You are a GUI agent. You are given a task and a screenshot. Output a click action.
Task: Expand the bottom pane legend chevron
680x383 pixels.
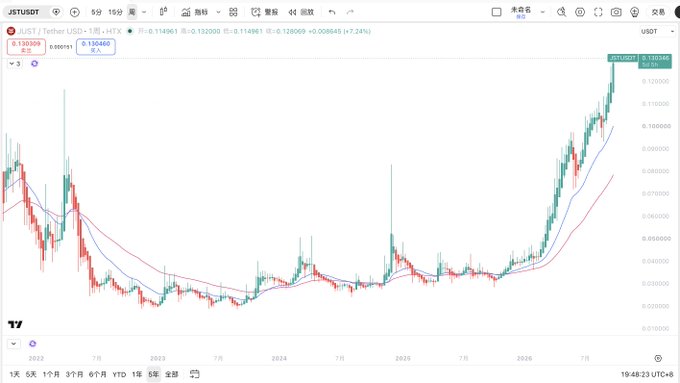(14, 344)
